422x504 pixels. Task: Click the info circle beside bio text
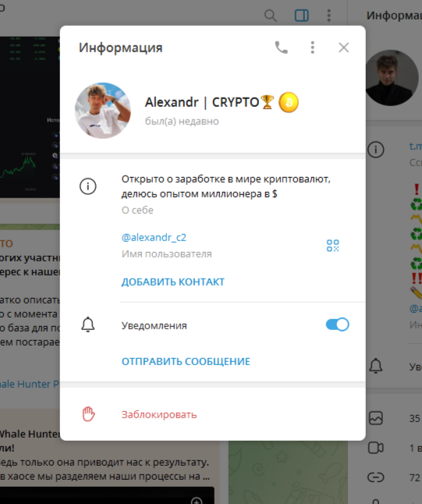tap(87, 186)
